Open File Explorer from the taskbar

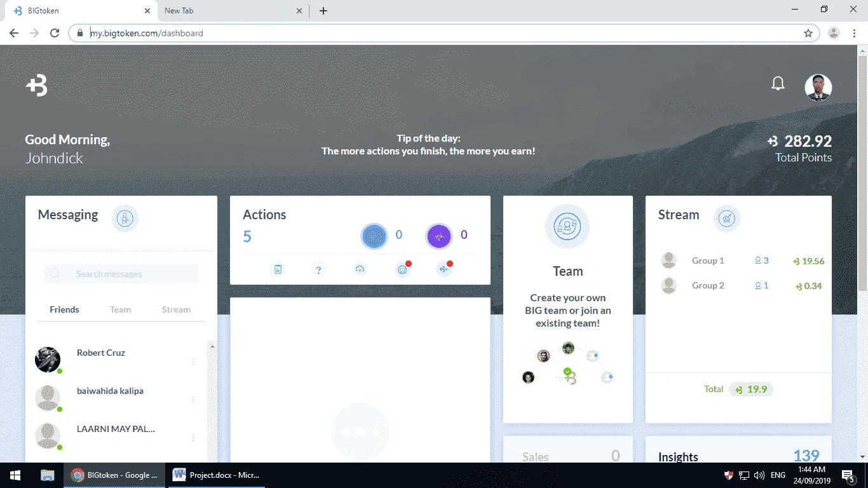47,475
